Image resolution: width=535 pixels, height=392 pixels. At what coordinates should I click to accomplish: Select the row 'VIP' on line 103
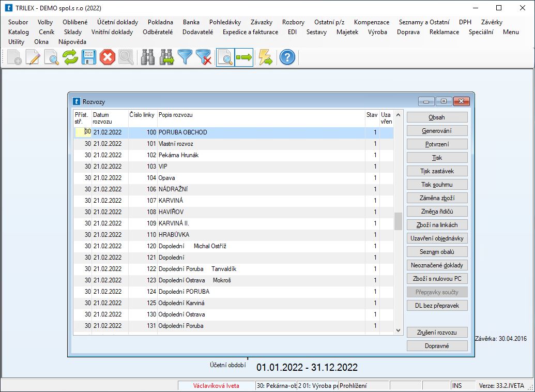pos(233,167)
